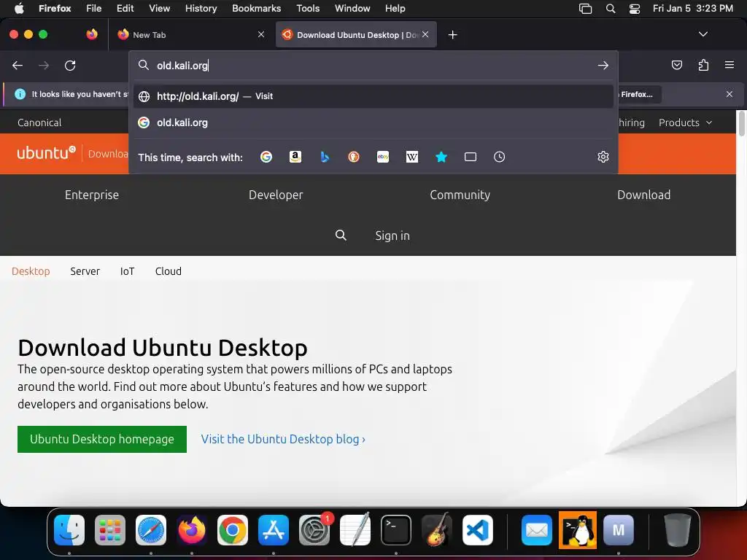Open Download navigation item
Screen dimensions: 747x560
(643, 195)
